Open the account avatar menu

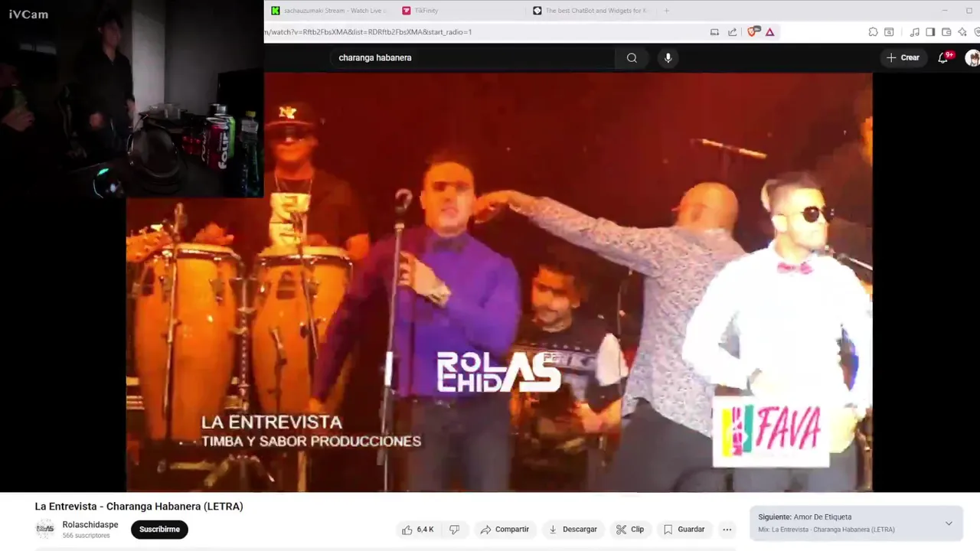click(x=972, y=57)
